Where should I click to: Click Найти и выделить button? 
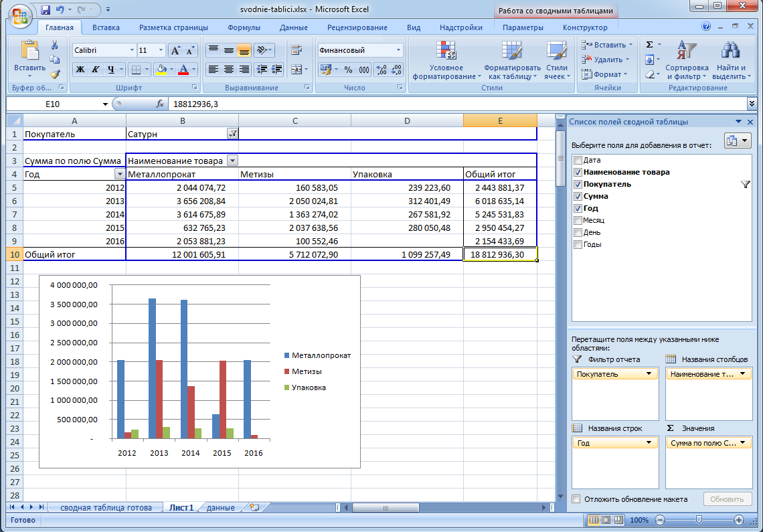(x=731, y=61)
